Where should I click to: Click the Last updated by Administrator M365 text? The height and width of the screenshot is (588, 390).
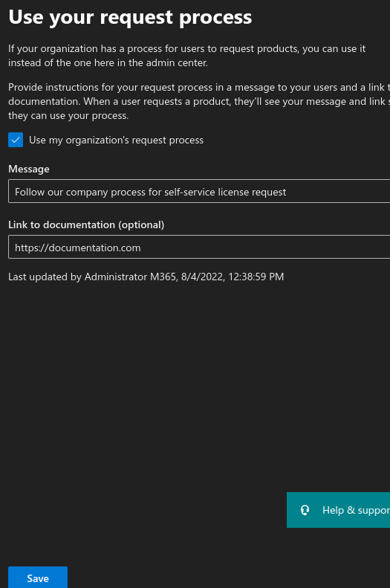[146, 277]
